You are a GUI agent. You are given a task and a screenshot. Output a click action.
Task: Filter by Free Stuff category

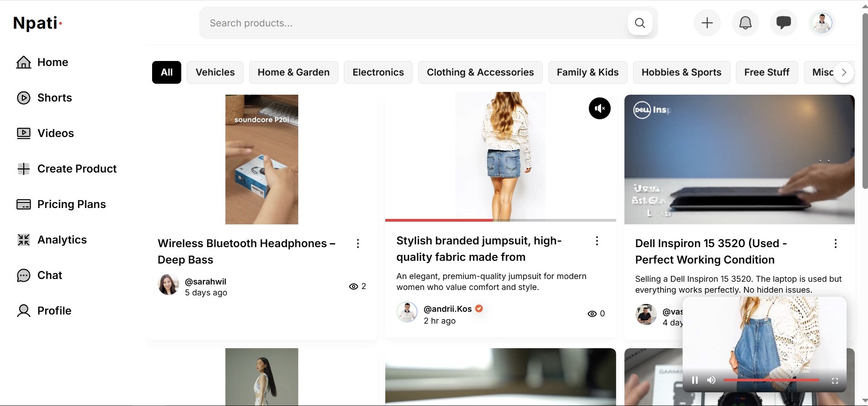pyautogui.click(x=767, y=72)
